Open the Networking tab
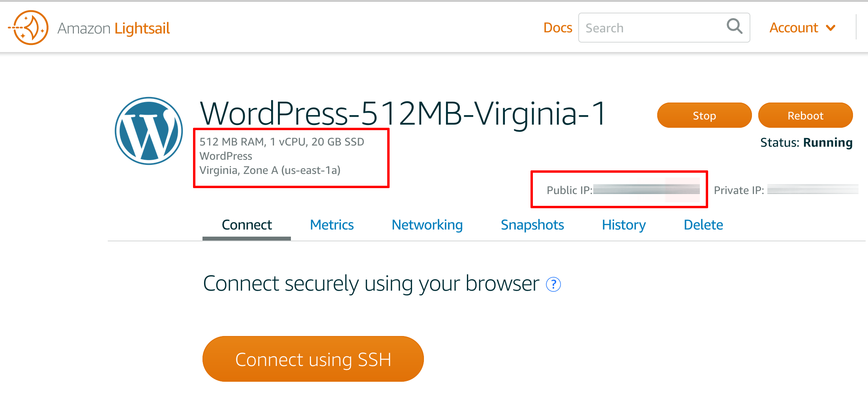 point(427,225)
